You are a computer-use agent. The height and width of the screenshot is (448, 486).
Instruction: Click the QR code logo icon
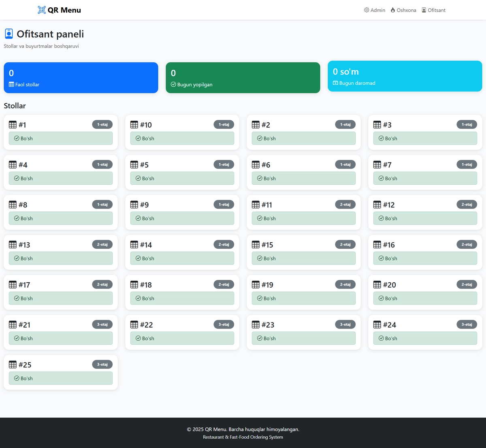pyautogui.click(x=42, y=10)
